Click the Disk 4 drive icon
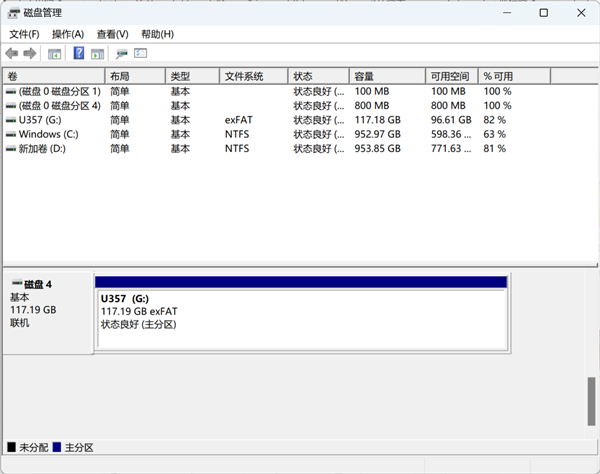The width and height of the screenshot is (600, 474). 16,284
